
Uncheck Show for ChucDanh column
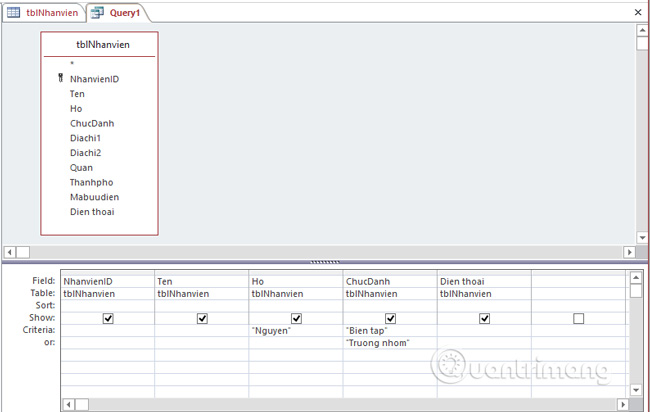390,318
